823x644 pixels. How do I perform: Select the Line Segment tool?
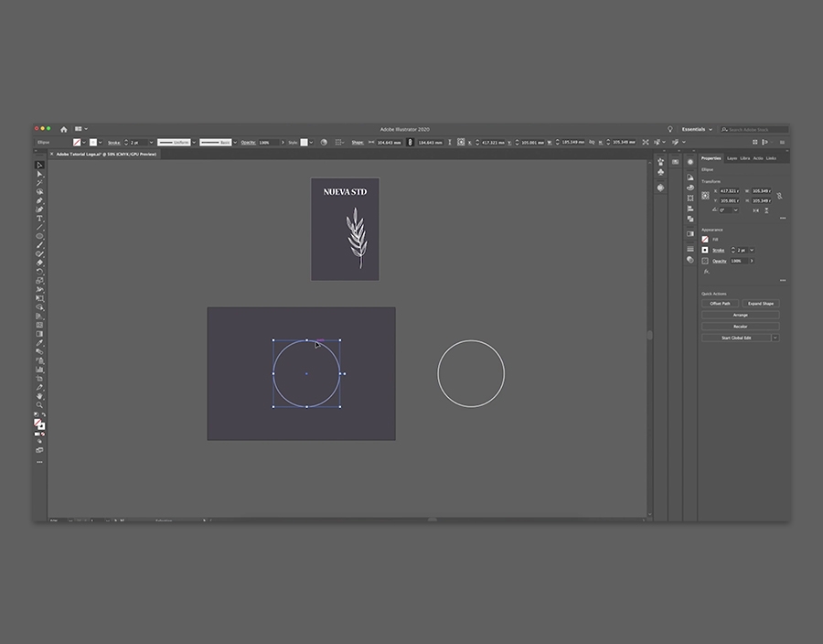[x=39, y=227]
